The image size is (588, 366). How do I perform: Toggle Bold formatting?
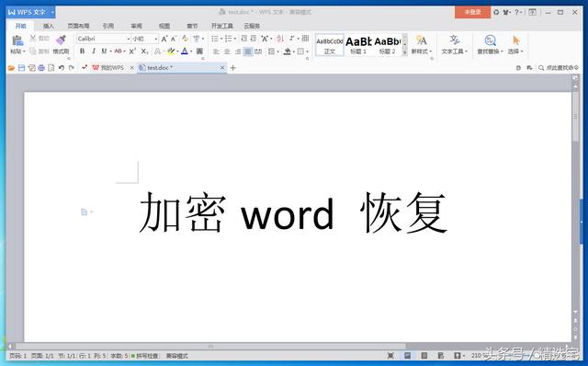click(x=82, y=51)
